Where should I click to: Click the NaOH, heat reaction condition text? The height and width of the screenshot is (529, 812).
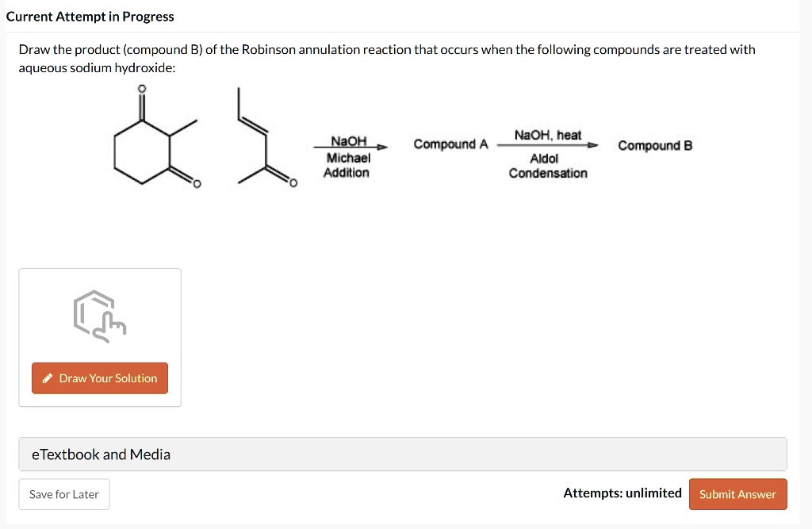pyautogui.click(x=547, y=135)
